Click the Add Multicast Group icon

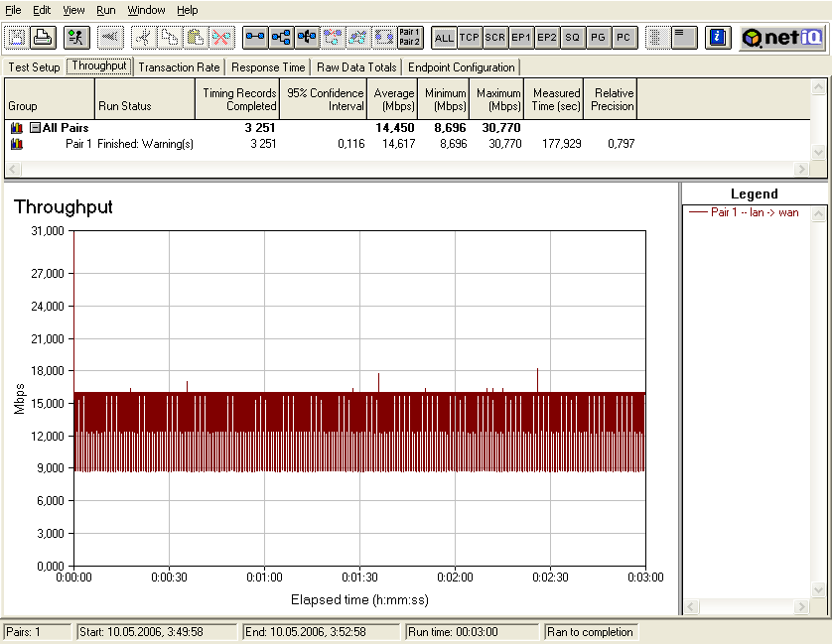pos(281,38)
